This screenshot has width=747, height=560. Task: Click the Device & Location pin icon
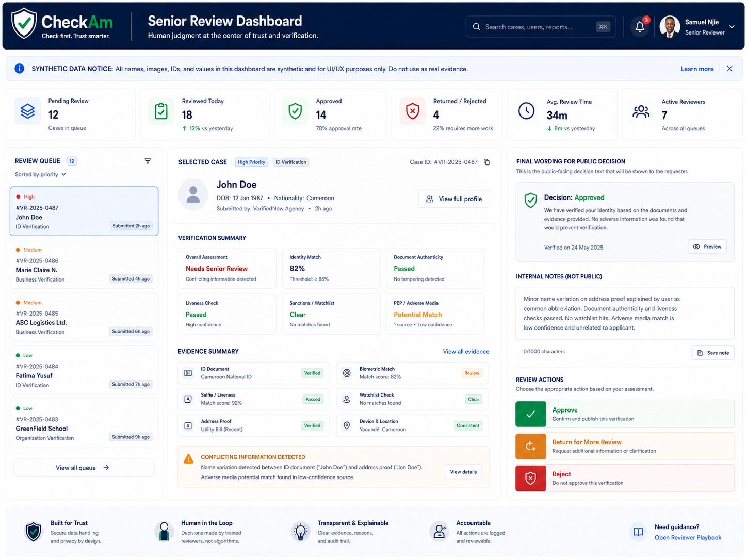point(347,425)
